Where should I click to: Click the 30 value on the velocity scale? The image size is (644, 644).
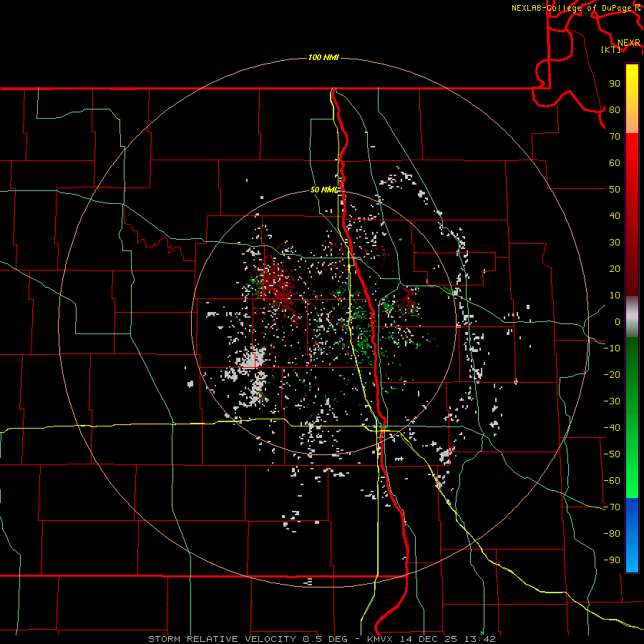pyautogui.click(x=615, y=243)
